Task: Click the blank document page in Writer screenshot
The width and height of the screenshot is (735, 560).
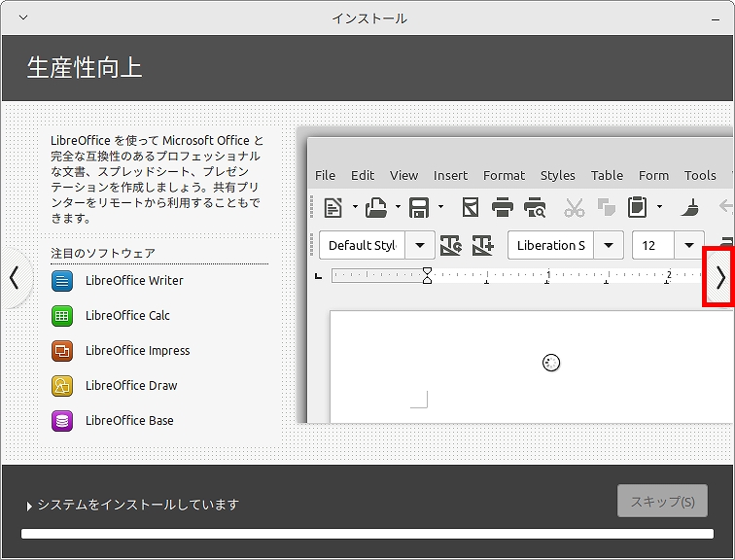Action: (531, 367)
